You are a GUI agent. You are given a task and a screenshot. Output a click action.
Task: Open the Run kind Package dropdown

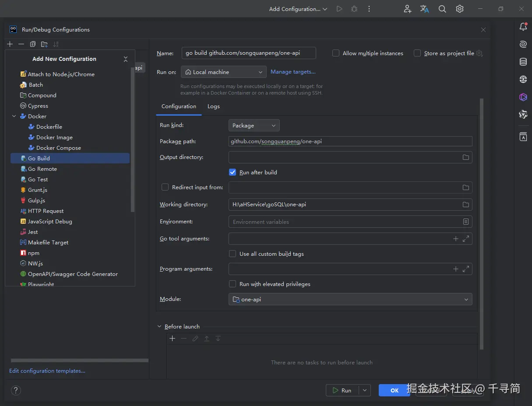tap(254, 125)
